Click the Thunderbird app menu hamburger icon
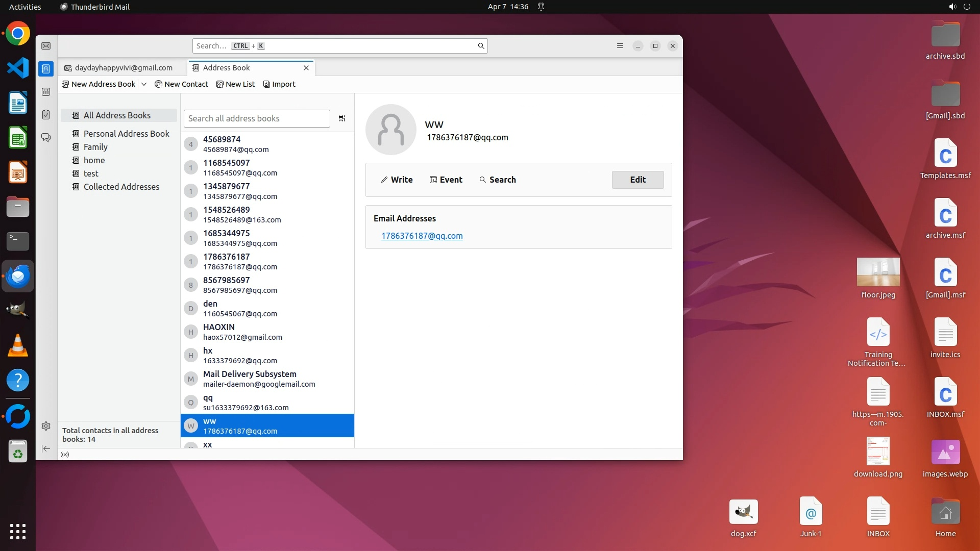980x551 pixels. (x=620, y=46)
